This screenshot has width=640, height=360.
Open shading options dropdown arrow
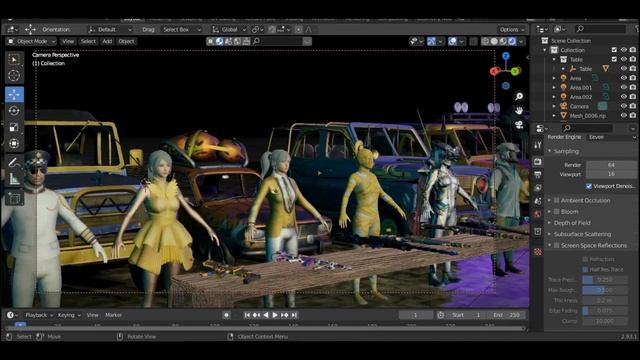click(x=521, y=41)
